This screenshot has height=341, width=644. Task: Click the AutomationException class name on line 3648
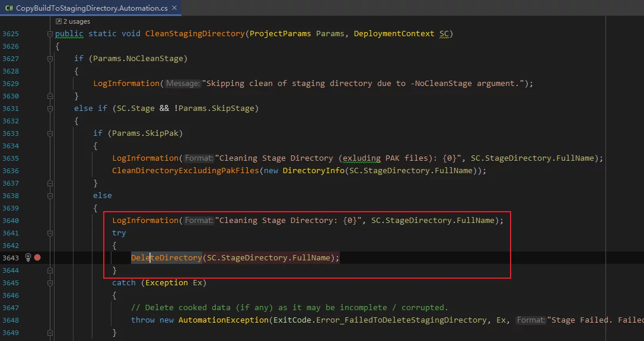point(224,320)
